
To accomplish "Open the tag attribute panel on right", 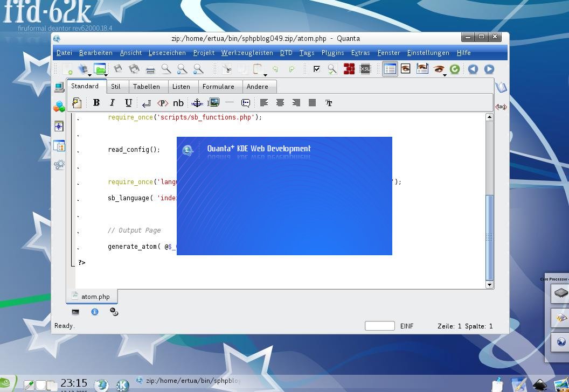I will 501,107.
